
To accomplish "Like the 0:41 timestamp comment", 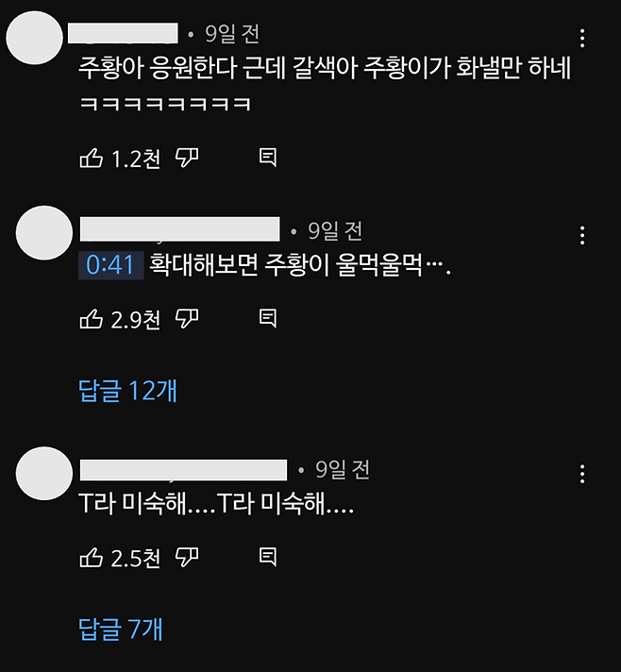I will tap(92, 319).
